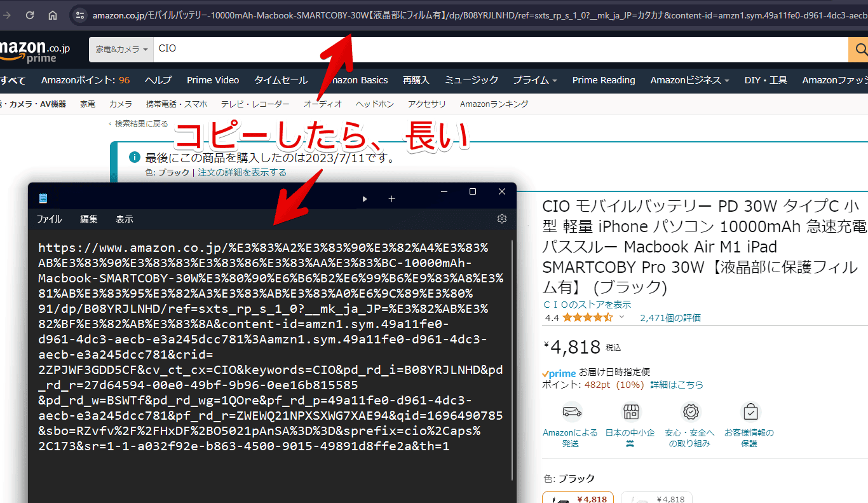Open Amazonによる発送 link

(x=570, y=438)
